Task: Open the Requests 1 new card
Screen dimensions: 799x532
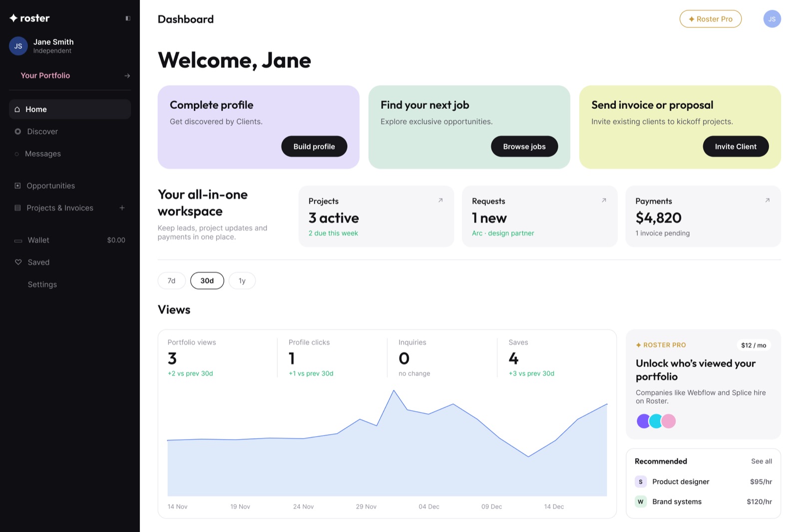Action: (539, 217)
